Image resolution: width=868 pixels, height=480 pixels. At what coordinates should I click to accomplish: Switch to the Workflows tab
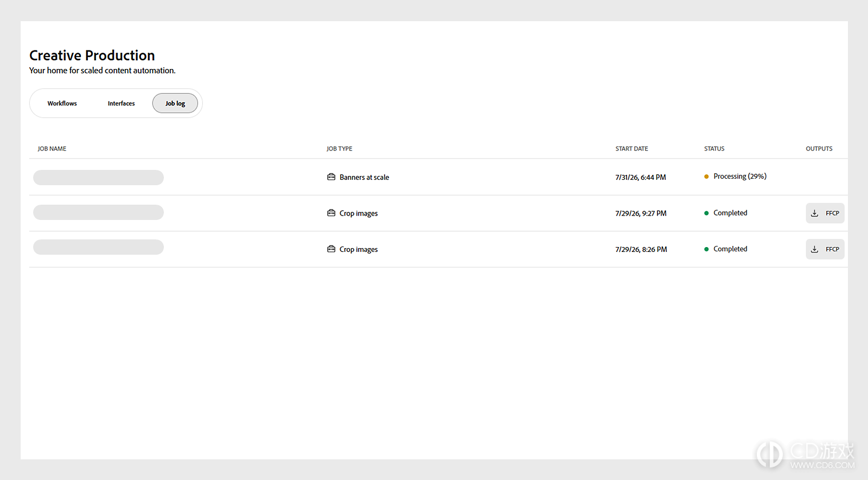point(62,103)
